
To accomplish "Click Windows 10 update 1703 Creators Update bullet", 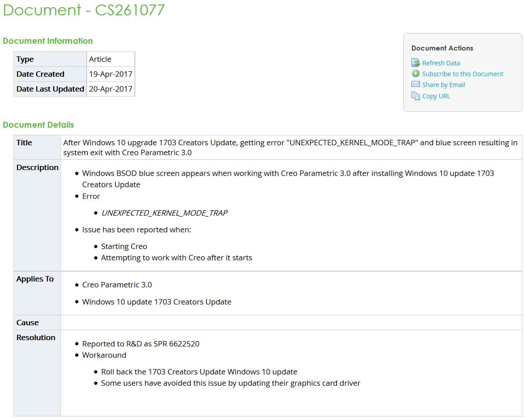I will [157, 302].
